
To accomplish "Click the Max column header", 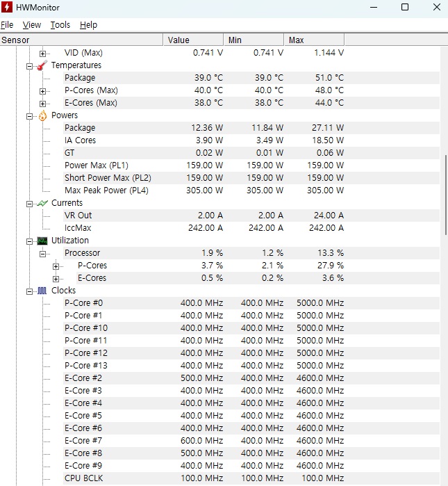I will click(314, 40).
